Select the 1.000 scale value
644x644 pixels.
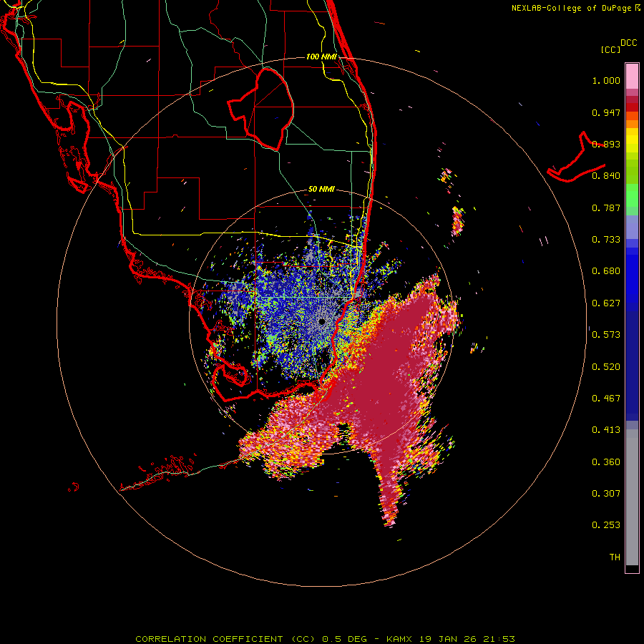pyautogui.click(x=606, y=80)
